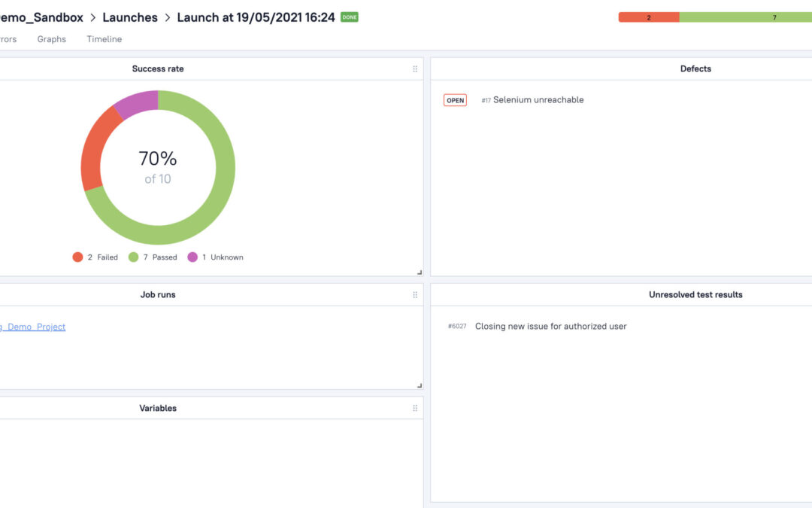Click the Variables widget drag handle
This screenshot has height=508, width=812.
(415, 409)
